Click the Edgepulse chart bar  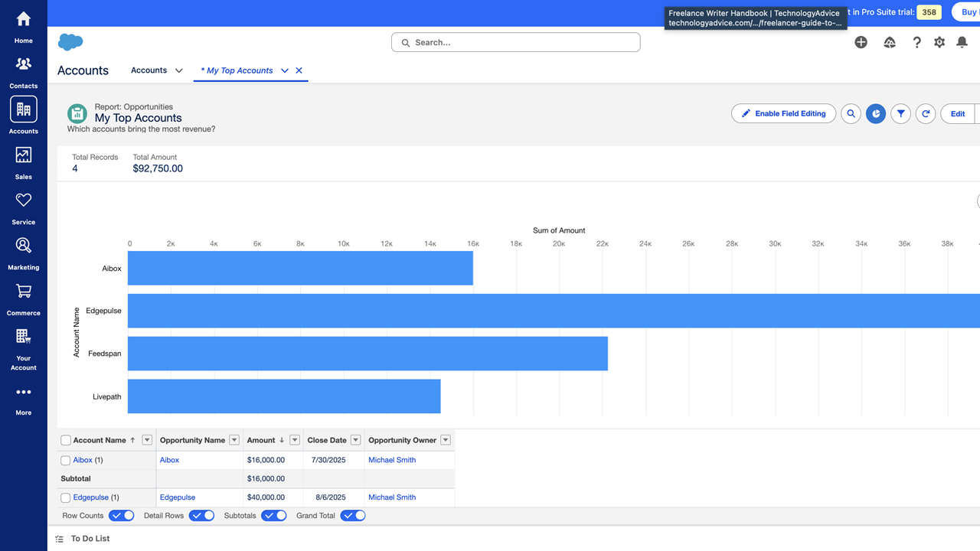(554, 311)
